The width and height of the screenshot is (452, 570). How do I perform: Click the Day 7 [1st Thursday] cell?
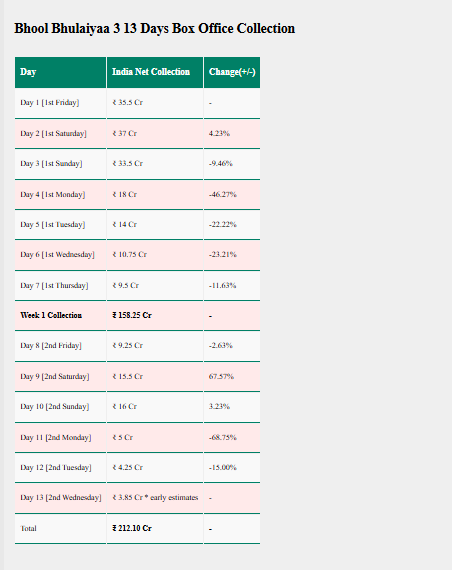[x=60, y=286]
